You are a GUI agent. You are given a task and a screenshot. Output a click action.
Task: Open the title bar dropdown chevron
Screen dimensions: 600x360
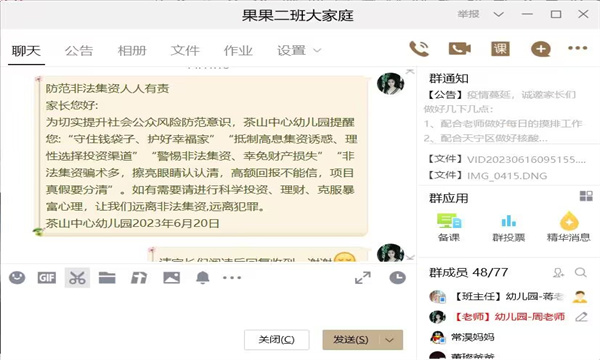coord(498,15)
